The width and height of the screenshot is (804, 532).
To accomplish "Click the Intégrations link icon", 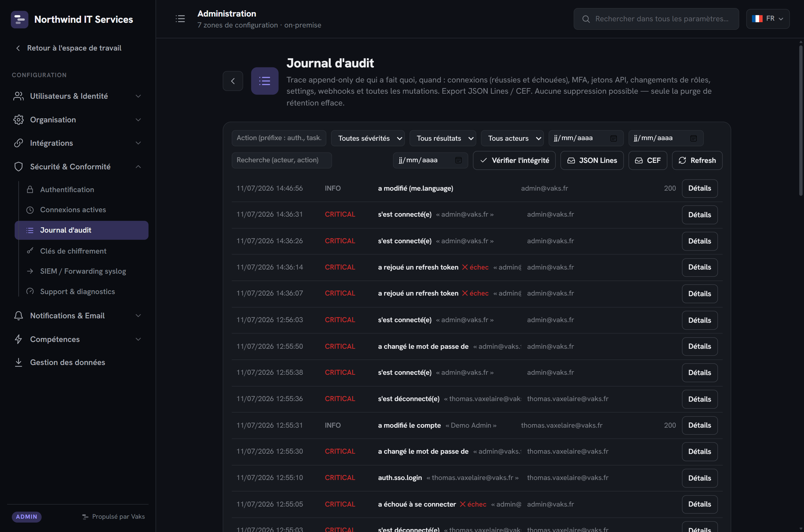I will click(19, 143).
